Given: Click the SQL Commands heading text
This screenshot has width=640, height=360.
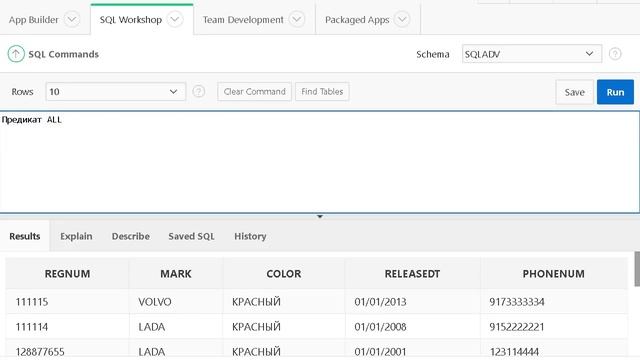Looking at the screenshot, I should [63, 54].
